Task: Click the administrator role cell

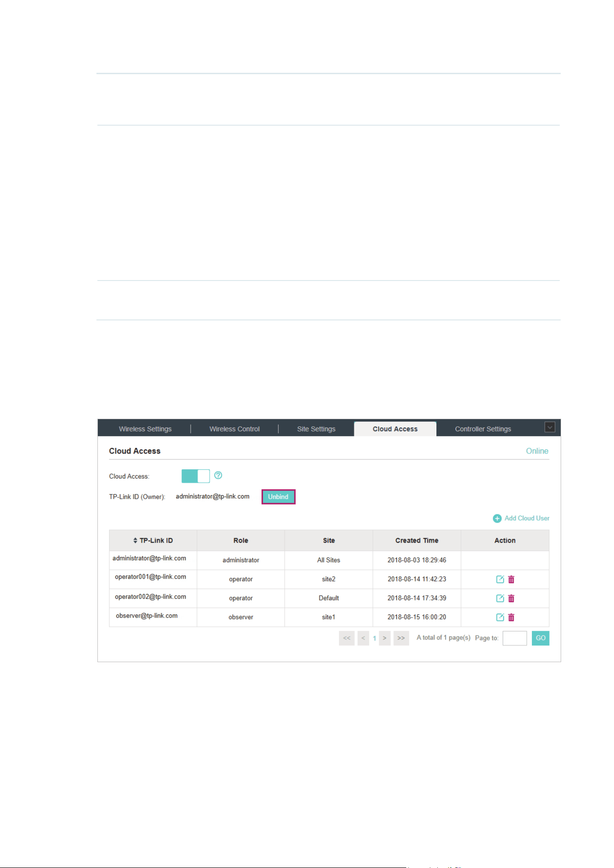Action: pos(241,560)
